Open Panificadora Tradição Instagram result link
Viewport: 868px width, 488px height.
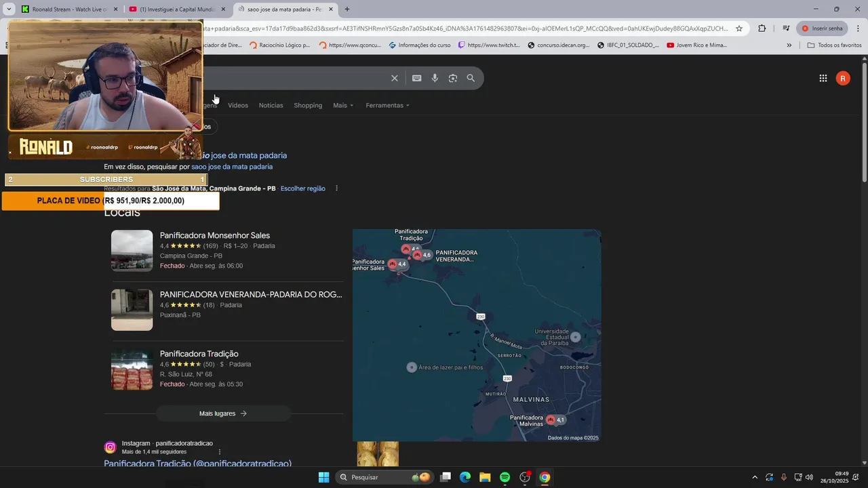[x=197, y=464]
